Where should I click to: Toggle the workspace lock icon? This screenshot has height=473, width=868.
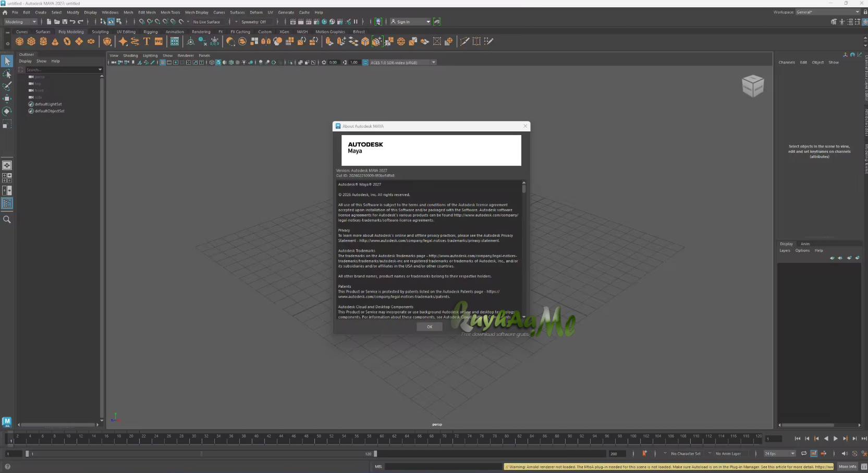click(x=865, y=12)
